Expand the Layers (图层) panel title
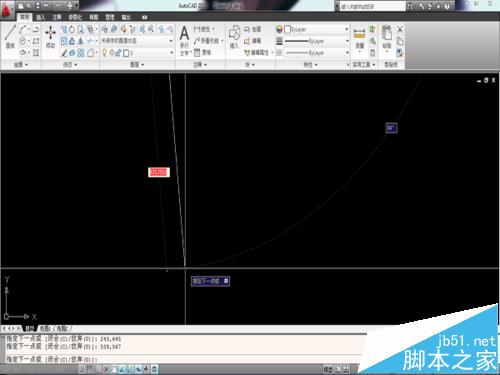 tap(137, 65)
